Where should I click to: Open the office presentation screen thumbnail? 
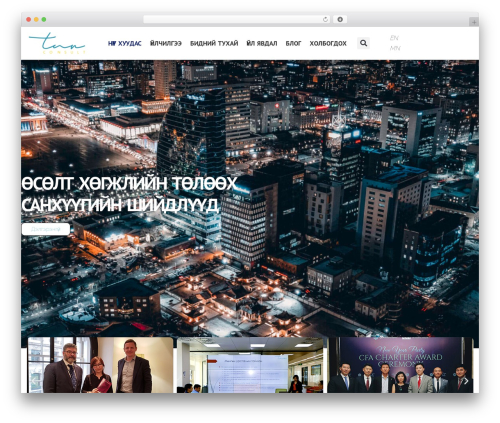tap(250, 365)
